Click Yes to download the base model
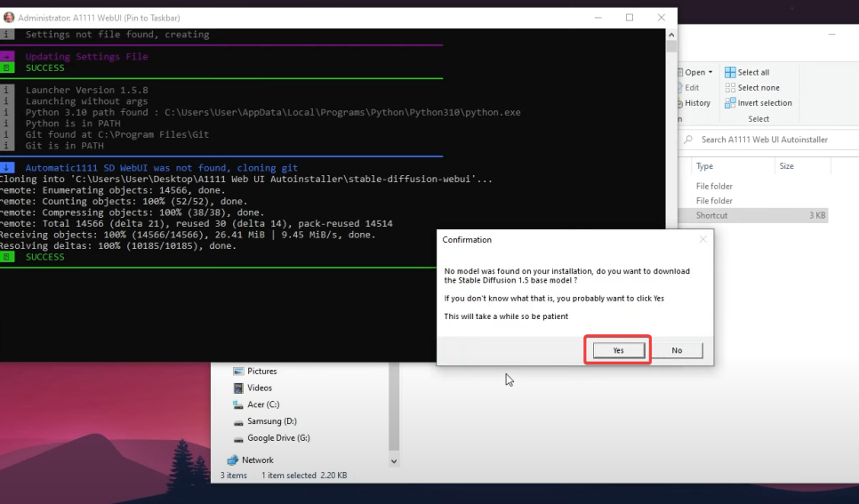Screen dimensions: 859x504 pyautogui.click(x=619, y=350)
